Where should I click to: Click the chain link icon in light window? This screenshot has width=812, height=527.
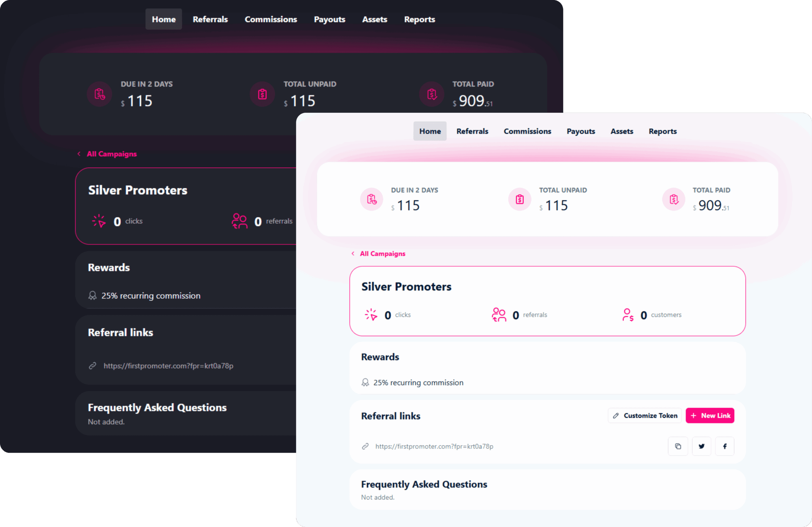pyautogui.click(x=365, y=446)
